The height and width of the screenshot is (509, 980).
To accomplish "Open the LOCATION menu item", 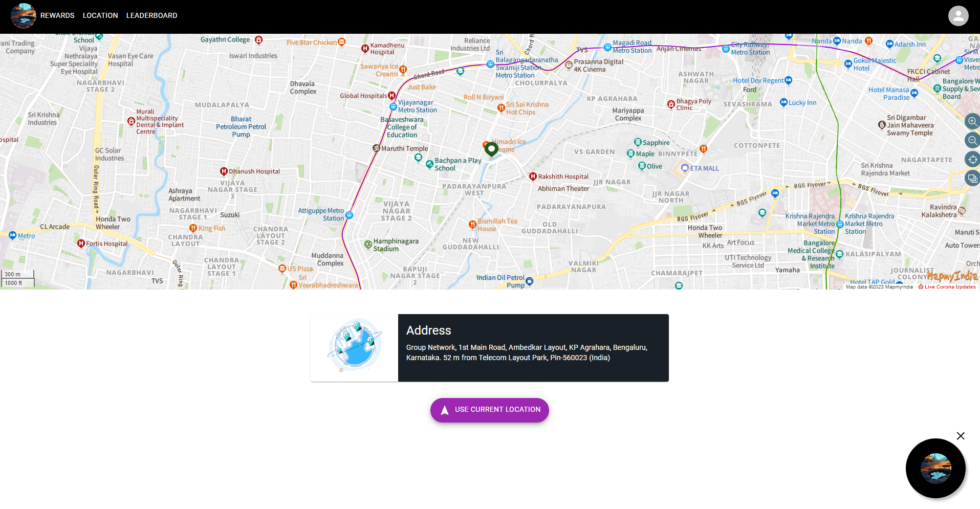I will (100, 15).
